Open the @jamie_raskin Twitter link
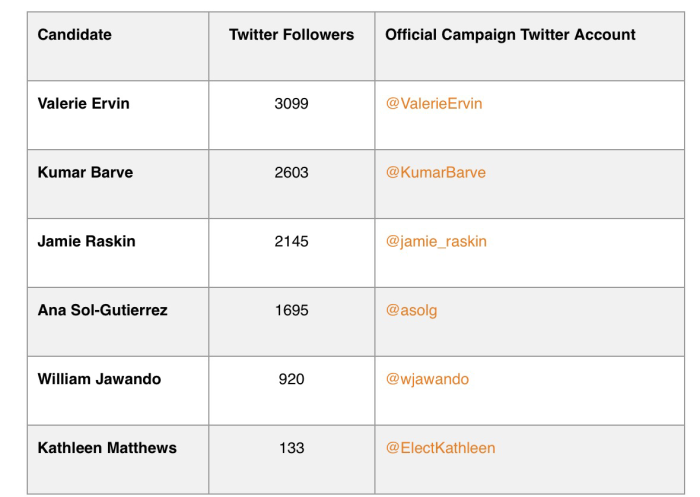Screen dimensions: 700x497 click(x=436, y=242)
